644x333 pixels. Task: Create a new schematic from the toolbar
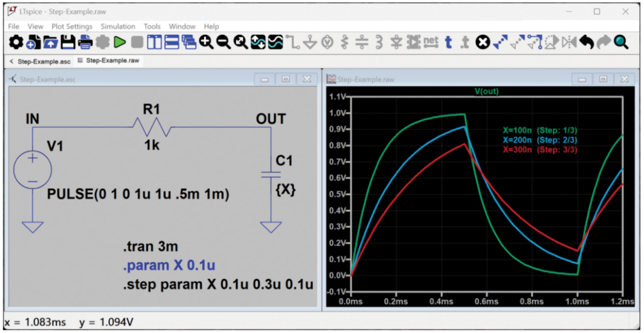tap(33, 42)
